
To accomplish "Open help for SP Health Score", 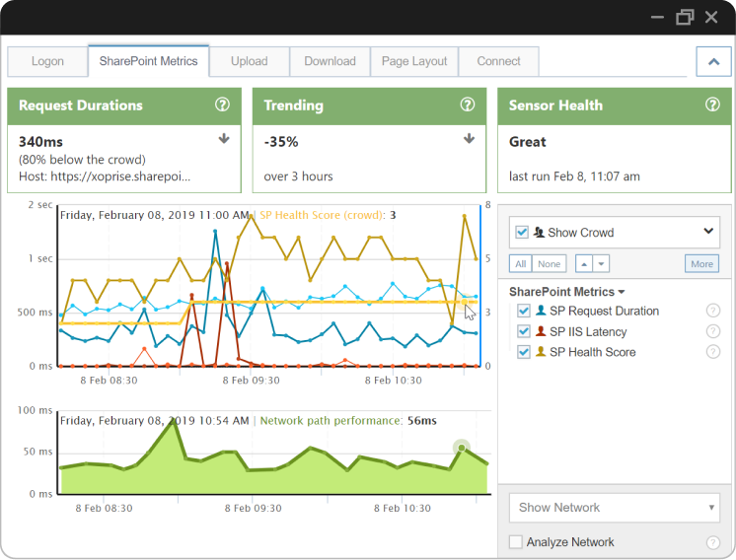I will (713, 352).
